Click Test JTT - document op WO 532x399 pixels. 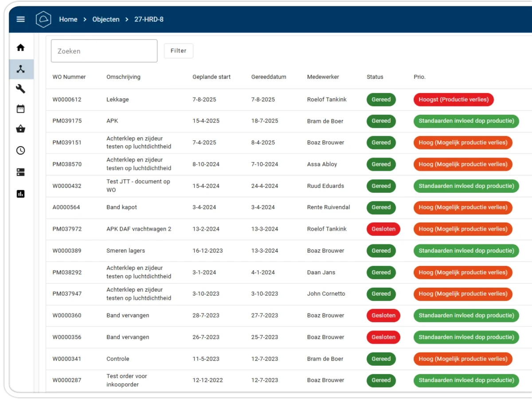[x=138, y=186]
